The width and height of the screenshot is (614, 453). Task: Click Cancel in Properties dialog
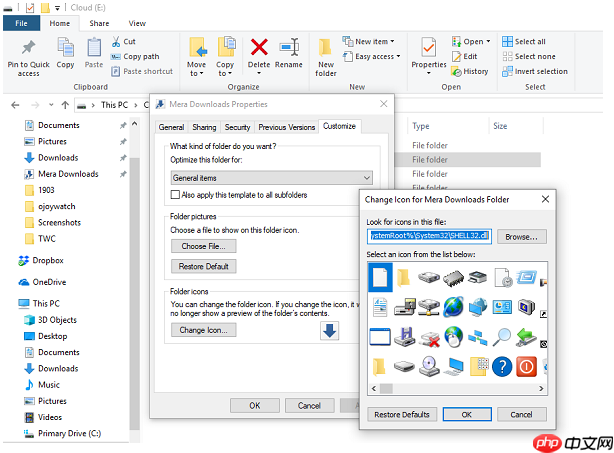coord(309,406)
